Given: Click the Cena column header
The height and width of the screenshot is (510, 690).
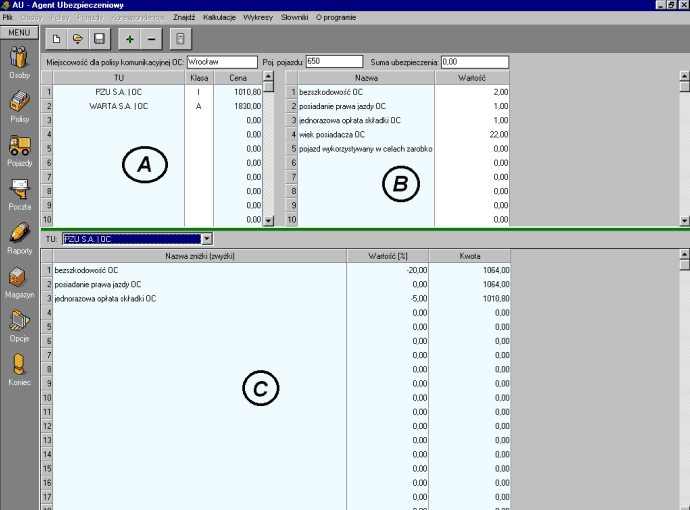Looking at the screenshot, I should coord(238,78).
